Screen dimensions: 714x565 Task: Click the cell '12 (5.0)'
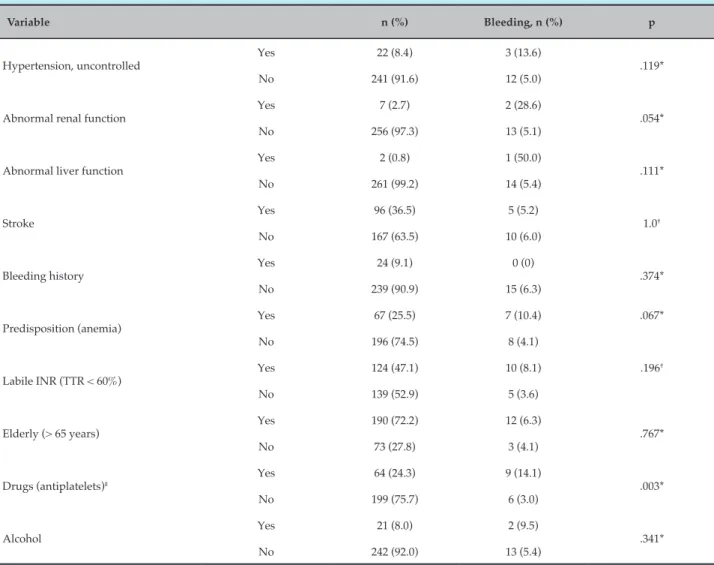pyautogui.click(x=523, y=79)
